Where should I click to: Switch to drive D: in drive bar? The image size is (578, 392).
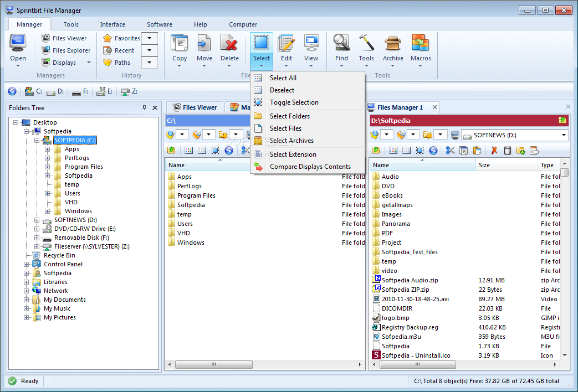(x=55, y=91)
